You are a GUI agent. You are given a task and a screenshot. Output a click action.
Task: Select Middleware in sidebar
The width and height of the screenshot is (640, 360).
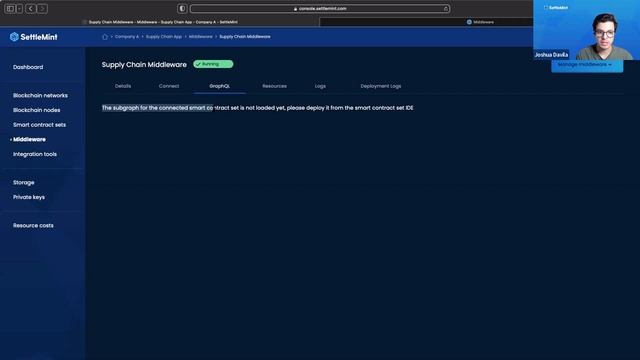29,140
